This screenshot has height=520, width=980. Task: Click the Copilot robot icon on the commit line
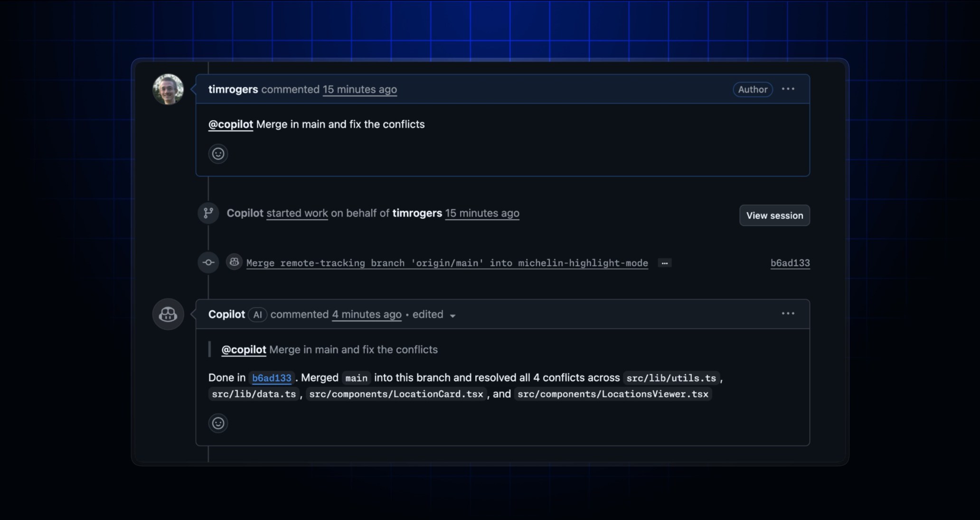(x=234, y=261)
